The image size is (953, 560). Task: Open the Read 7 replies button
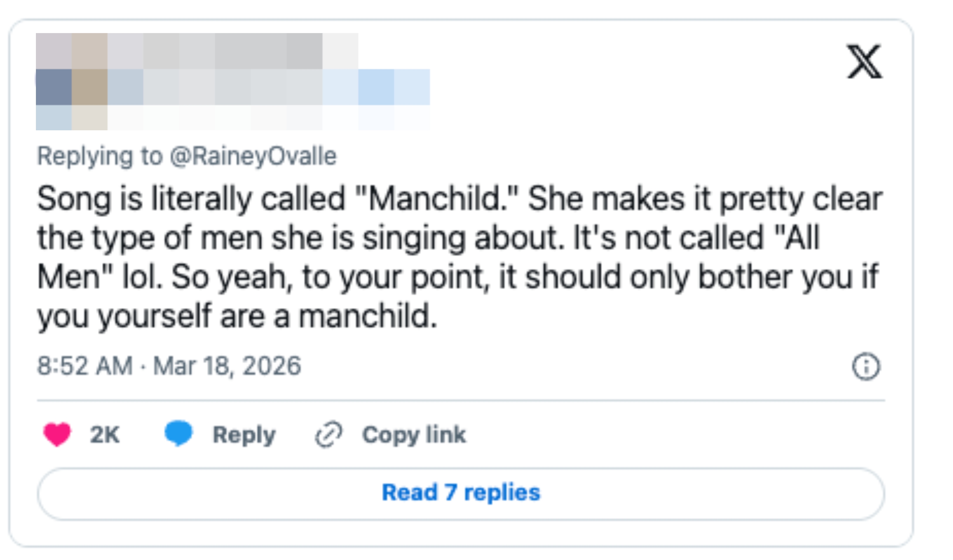tap(461, 493)
